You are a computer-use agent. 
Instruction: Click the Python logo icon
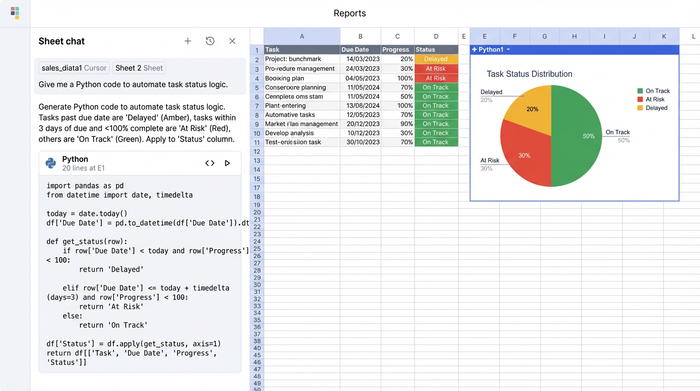[x=51, y=163]
